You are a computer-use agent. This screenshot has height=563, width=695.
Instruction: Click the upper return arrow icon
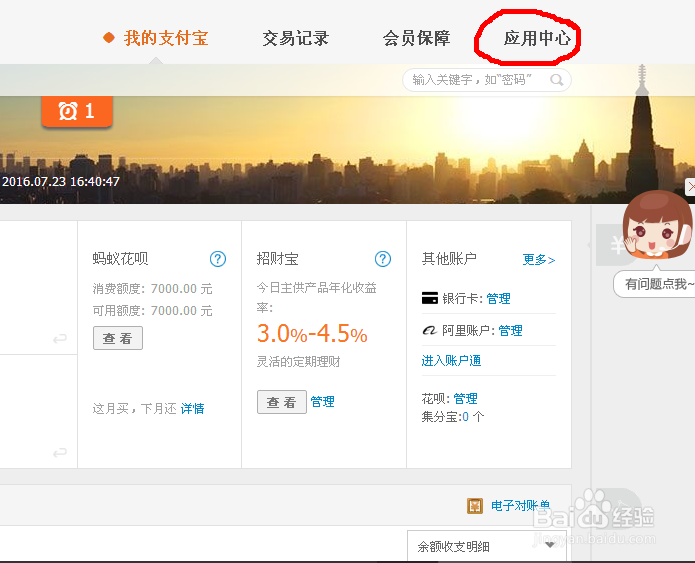(x=59, y=339)
